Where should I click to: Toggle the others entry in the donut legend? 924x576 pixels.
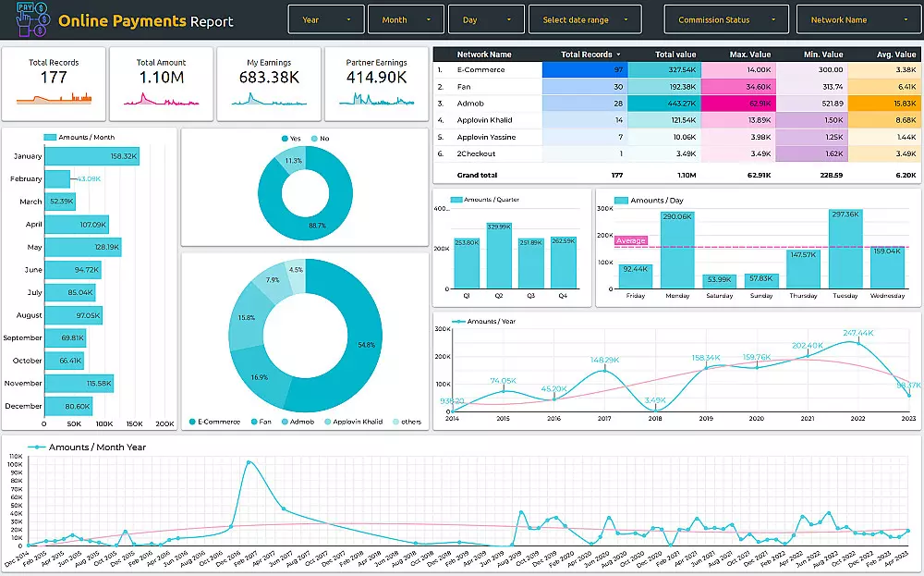click(x=395, y=421)
